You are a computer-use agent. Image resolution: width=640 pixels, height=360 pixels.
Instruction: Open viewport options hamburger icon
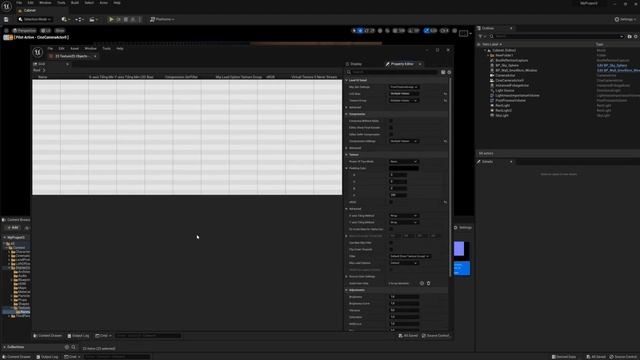6,31
